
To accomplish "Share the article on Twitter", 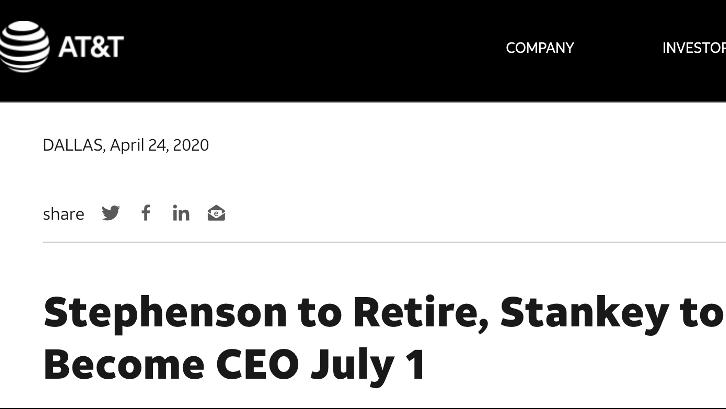I will point(111,213).
